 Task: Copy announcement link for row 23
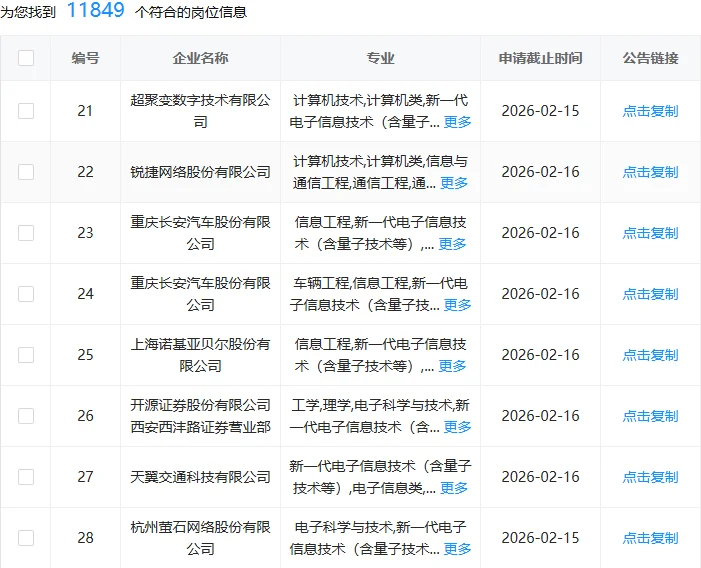[x=650, y=233]
